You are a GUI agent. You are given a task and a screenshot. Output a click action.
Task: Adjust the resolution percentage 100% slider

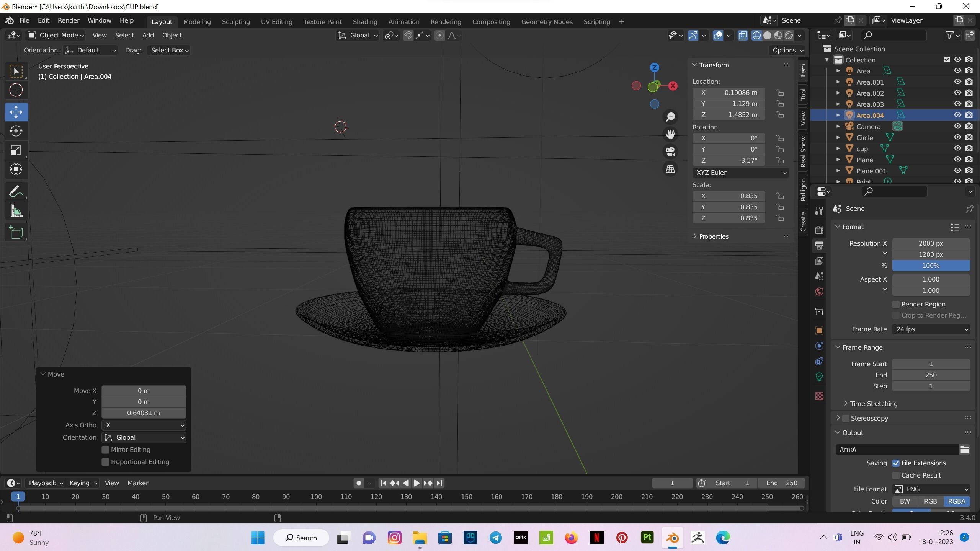(931, 266)
